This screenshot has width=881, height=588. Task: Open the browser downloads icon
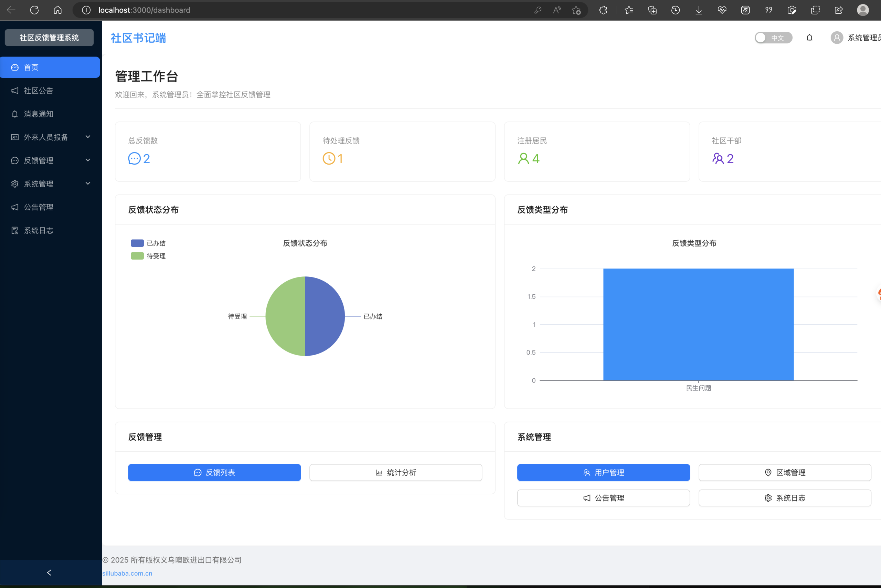(699, 10)
